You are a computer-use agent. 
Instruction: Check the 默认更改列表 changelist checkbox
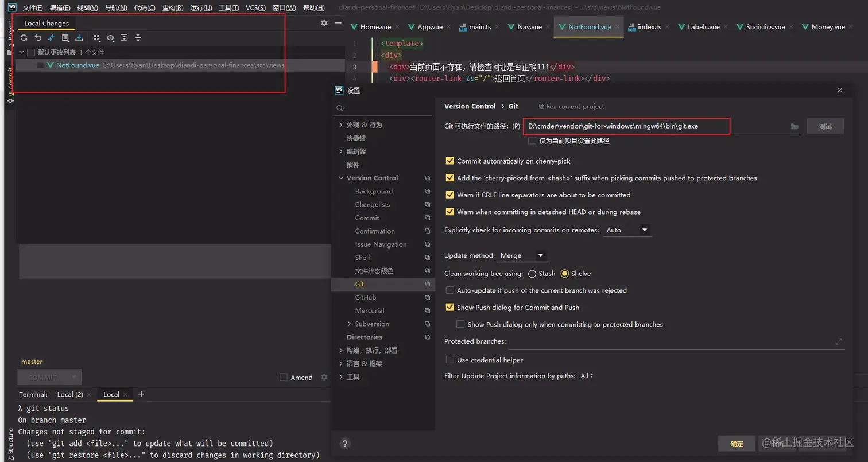31,52
